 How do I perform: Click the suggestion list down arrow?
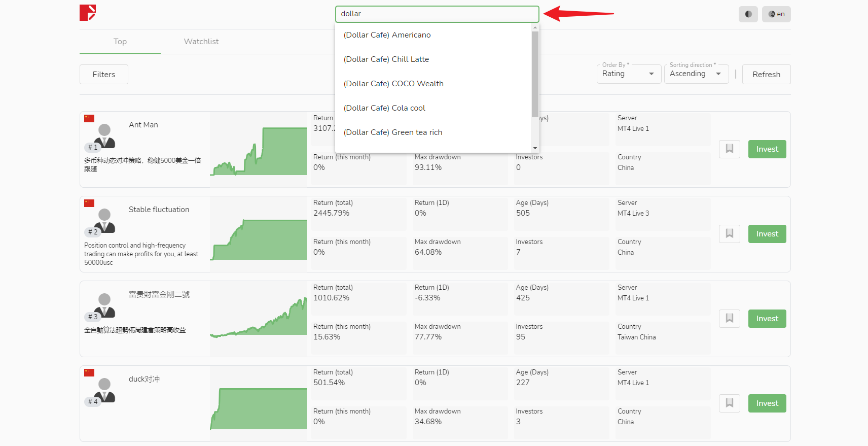point(535,148)
